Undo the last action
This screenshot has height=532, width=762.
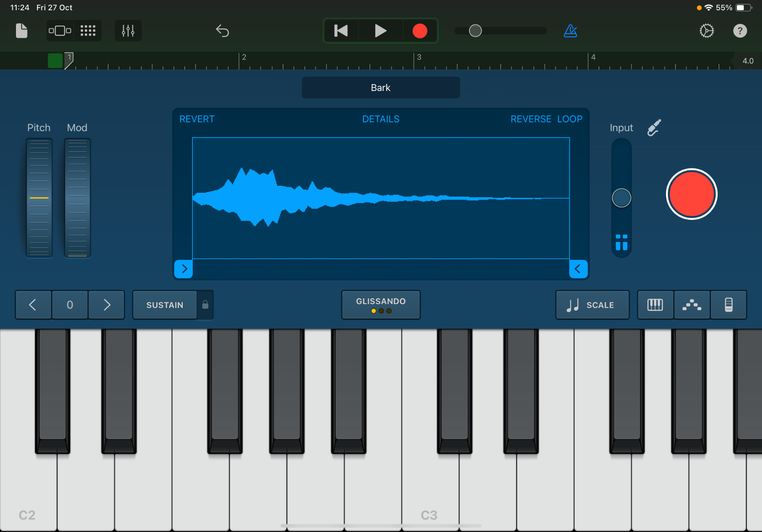[x=223, y=31]
